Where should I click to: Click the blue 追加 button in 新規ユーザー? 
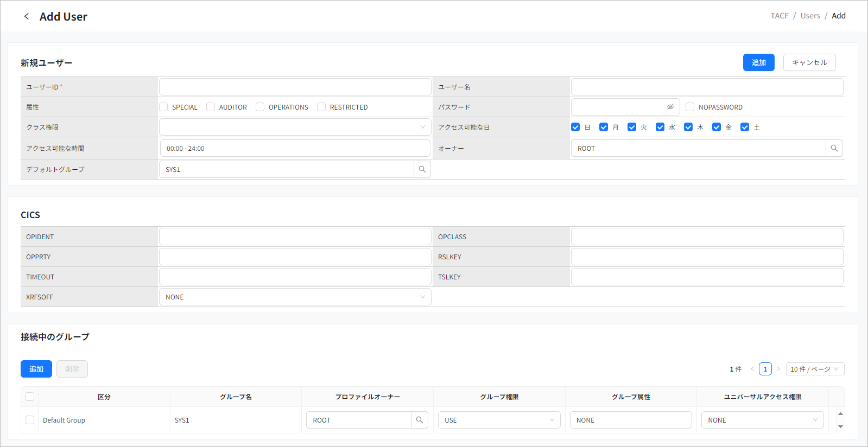(758, 62)
